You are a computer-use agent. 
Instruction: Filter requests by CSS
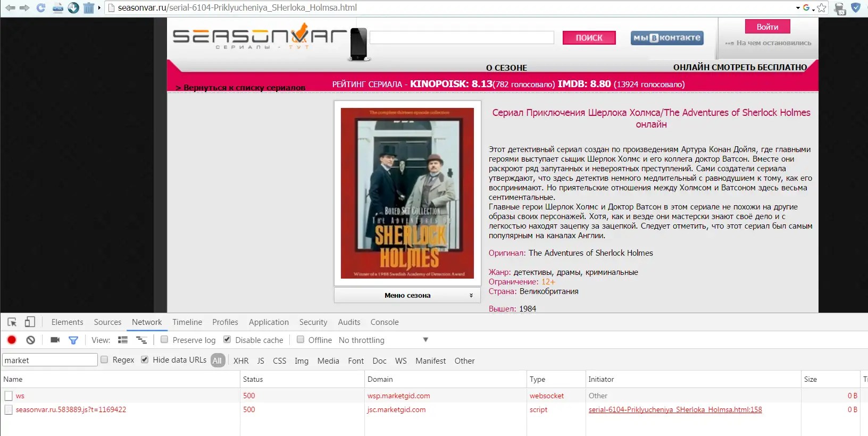click(x=280, y=360)
